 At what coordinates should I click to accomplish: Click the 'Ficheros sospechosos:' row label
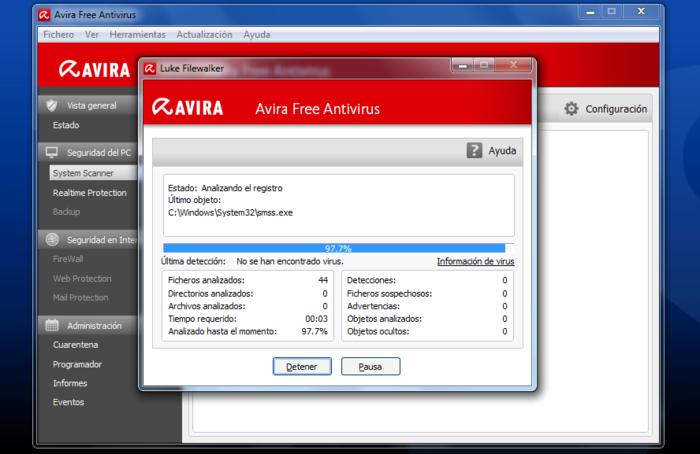390,293
